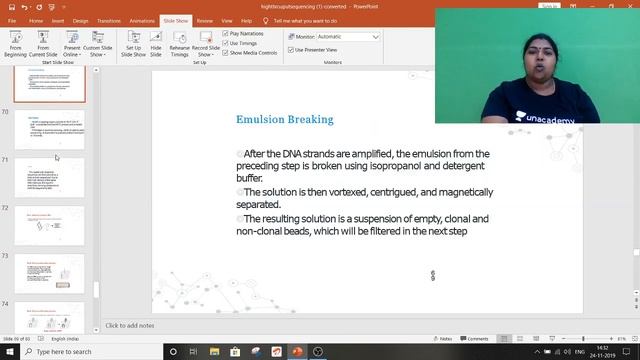Click the Save icon in quick access toolbar
Viewport: 640px width, 360px height.
point(11,7)
